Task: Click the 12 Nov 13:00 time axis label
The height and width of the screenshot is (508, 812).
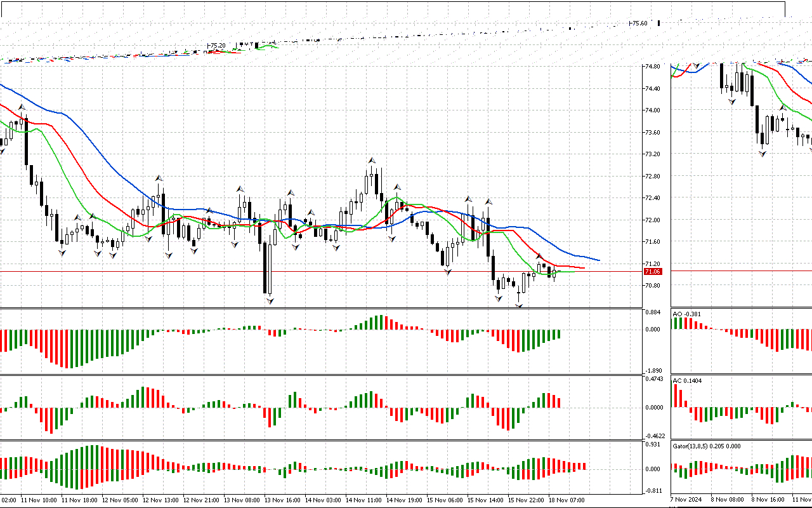Action: click(160, 500)
